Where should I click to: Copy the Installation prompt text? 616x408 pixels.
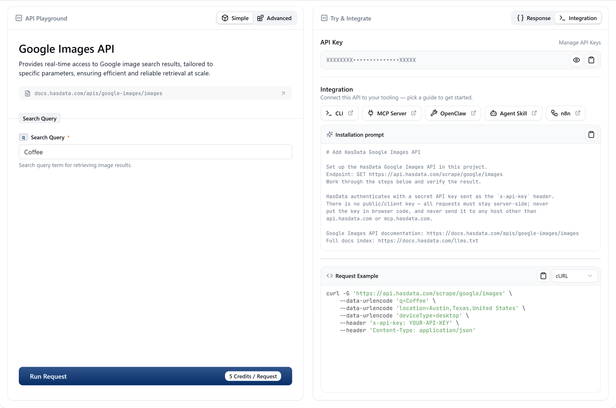(x=591, y=135)
